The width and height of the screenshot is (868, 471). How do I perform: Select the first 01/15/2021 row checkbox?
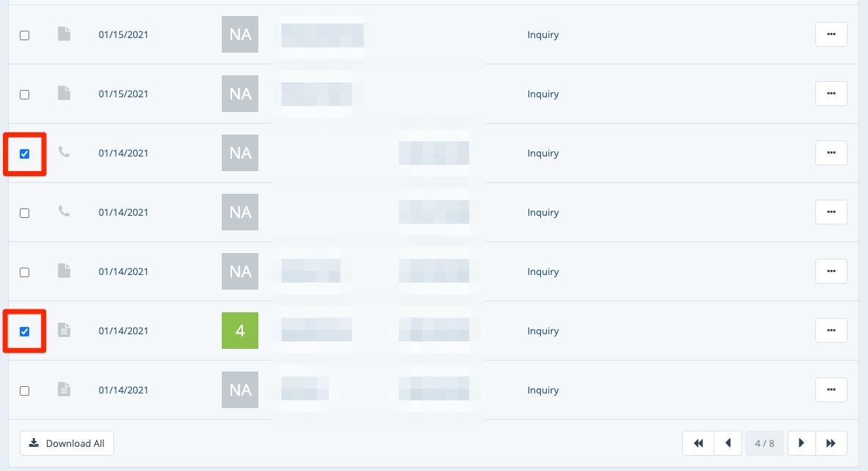[x=25, y=35]
